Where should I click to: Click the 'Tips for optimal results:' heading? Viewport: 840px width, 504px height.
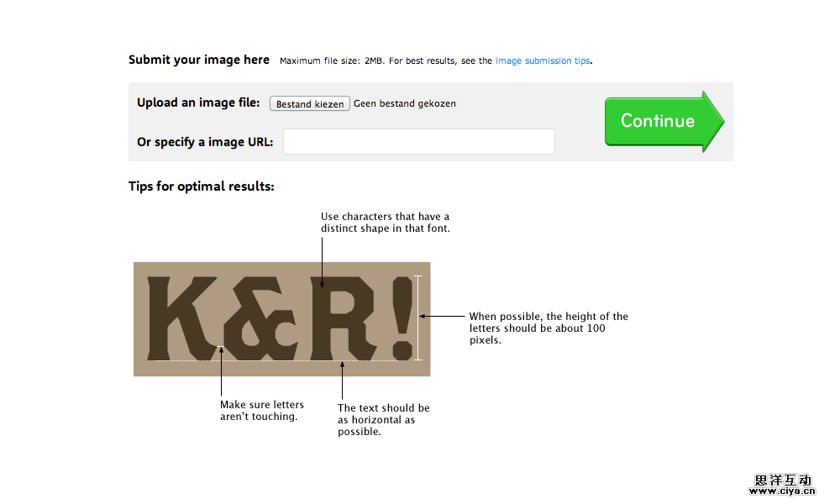(x=202, y=186)
